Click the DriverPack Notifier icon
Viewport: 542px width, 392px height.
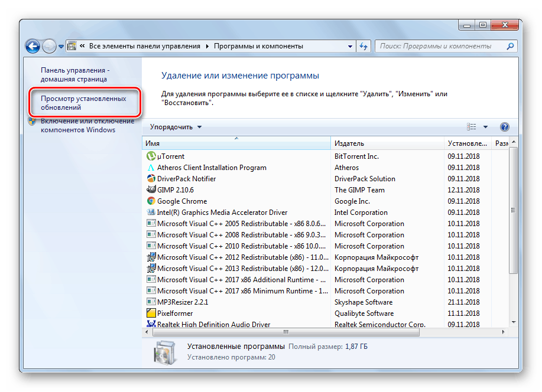click(x=151, y=178)
